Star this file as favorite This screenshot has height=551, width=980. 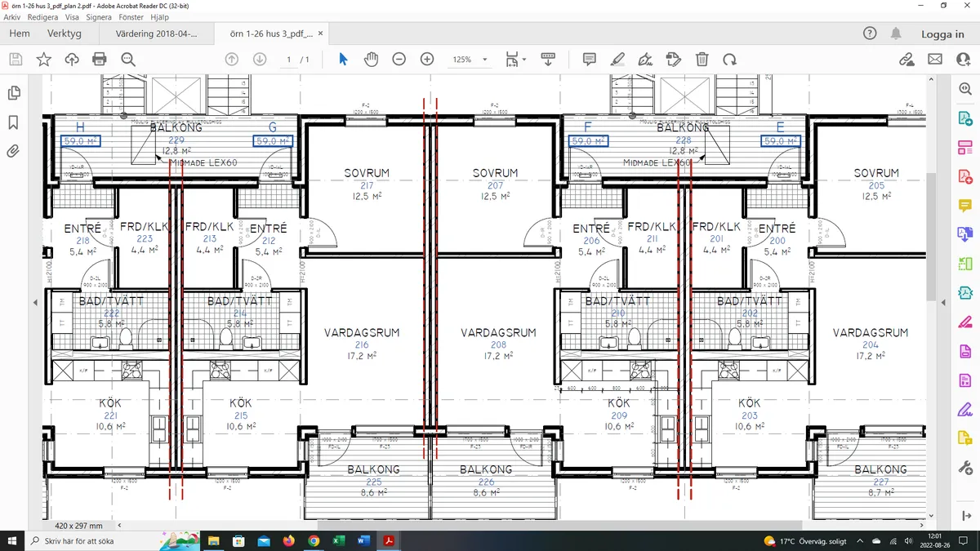pyautogui.click(x=43, y=59)
